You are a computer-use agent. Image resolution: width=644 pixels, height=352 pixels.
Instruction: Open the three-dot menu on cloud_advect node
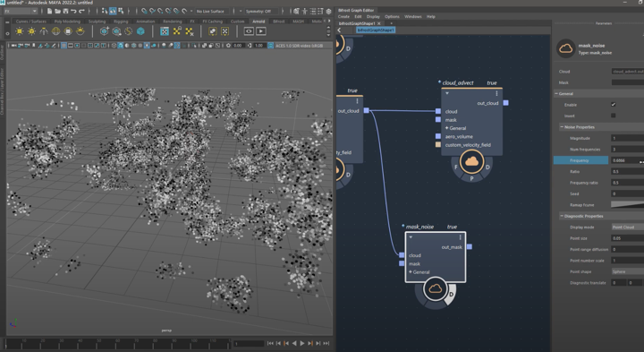(x=496, y=94)
